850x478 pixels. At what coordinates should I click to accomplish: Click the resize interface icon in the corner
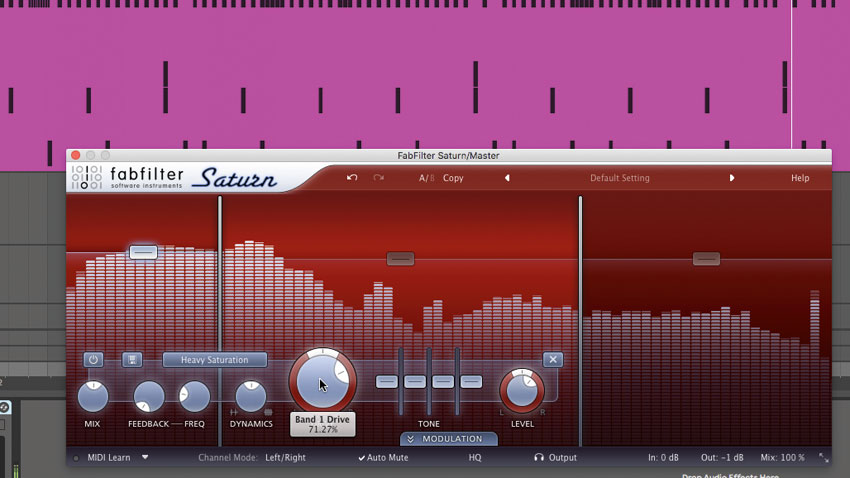[x=823, y=458]
